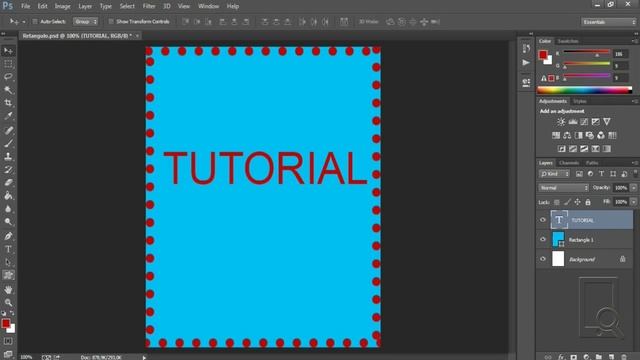
Task: Toggle lock image pixels brush icon
Action: tap(567, 202)
